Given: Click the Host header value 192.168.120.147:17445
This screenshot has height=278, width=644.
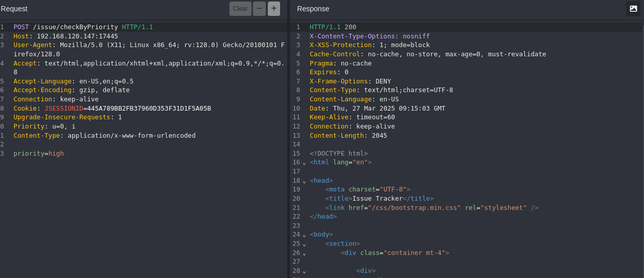Looking at the screenshot, I should pos(77,36).
